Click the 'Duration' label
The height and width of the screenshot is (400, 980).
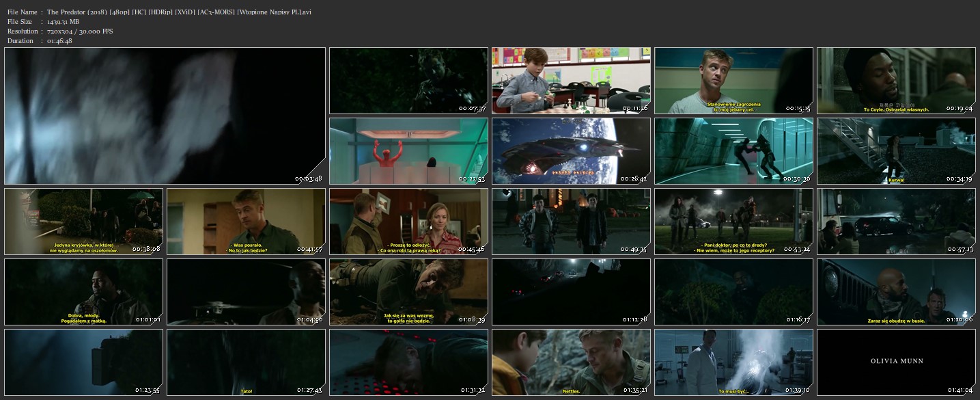(x=20, y=41)
